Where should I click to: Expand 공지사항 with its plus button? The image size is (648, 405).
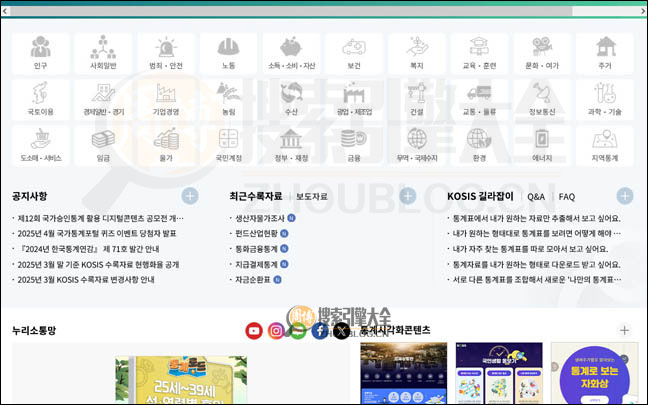(x=190, y=196)
